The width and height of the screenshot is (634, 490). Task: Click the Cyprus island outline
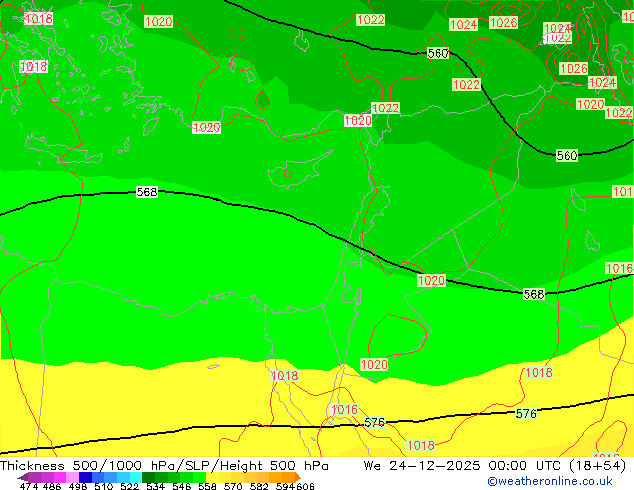[299, 170]
